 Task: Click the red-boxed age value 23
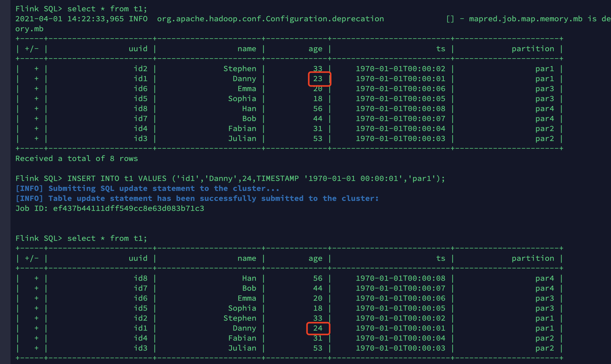click(x=318, y=79)
